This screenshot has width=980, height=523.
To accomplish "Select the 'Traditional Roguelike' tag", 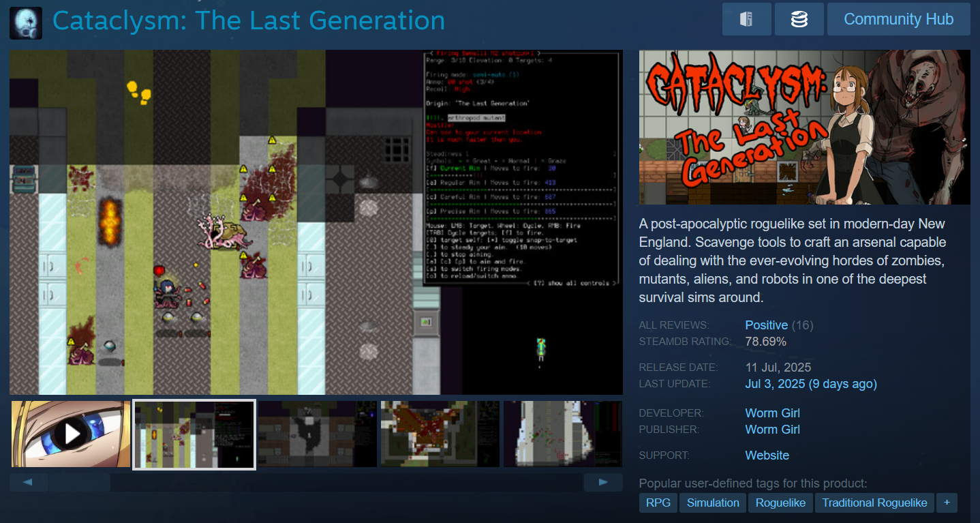I will [874, 503].
